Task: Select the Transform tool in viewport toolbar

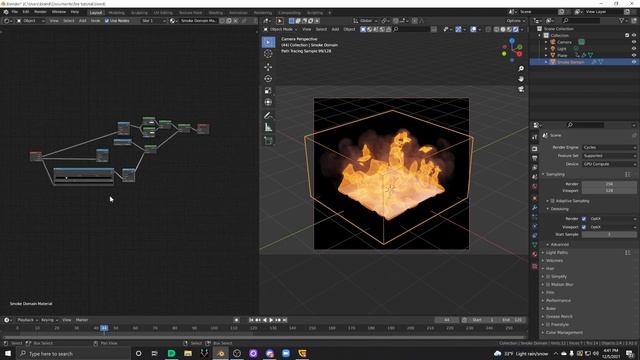Action: pos(268,102)
